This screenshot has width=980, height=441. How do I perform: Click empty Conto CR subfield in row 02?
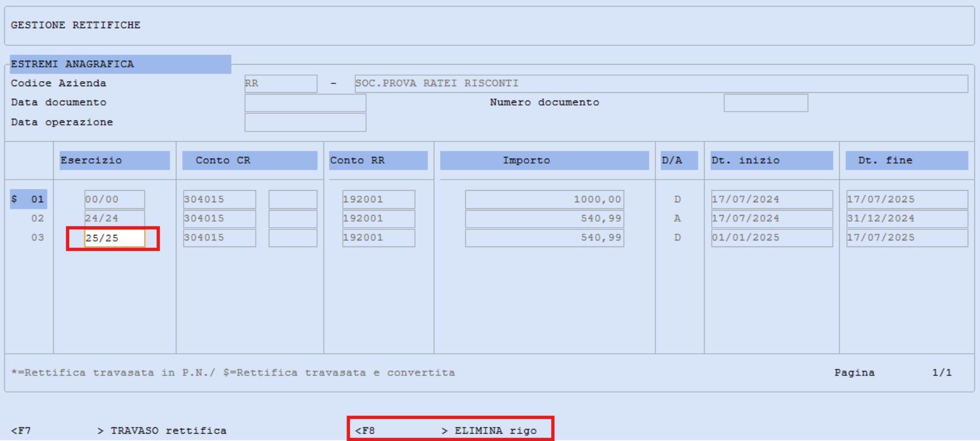293,218
